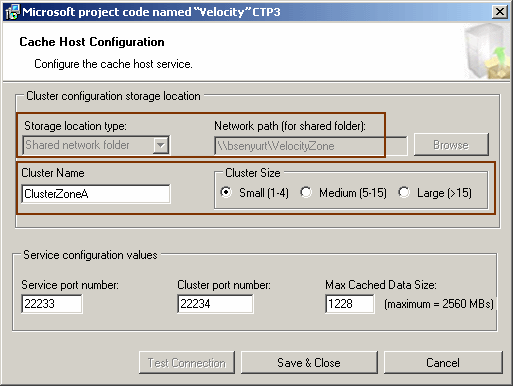This screenshot has width=513, height=386.
Task: Select the Medium (5-15) cluster size option
Action: (343, 193)
